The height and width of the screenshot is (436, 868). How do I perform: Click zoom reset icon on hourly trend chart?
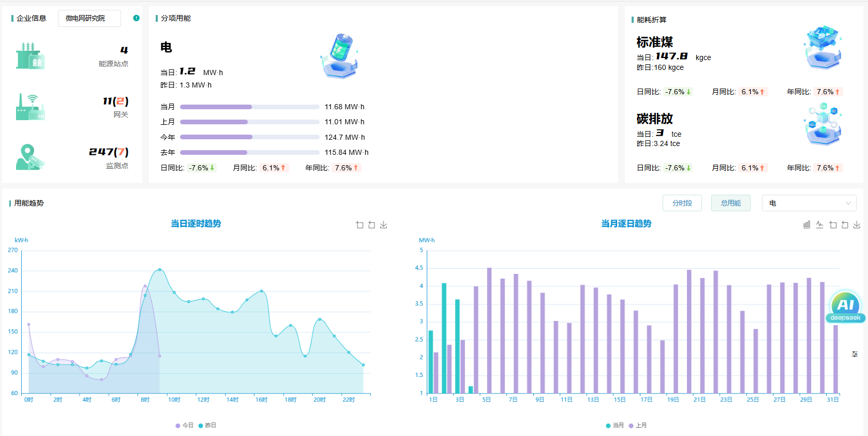point(371,225)
